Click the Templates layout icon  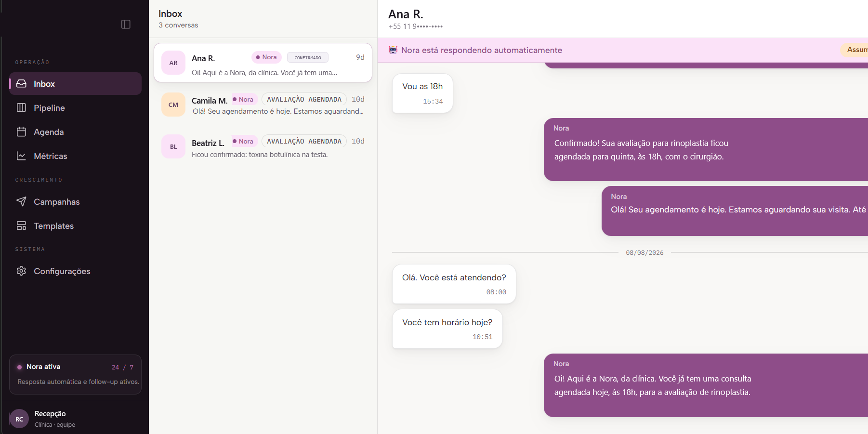[21, 225]
